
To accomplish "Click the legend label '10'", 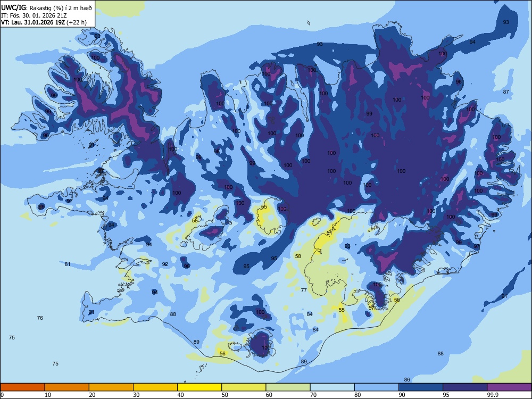I will point(48,395).
